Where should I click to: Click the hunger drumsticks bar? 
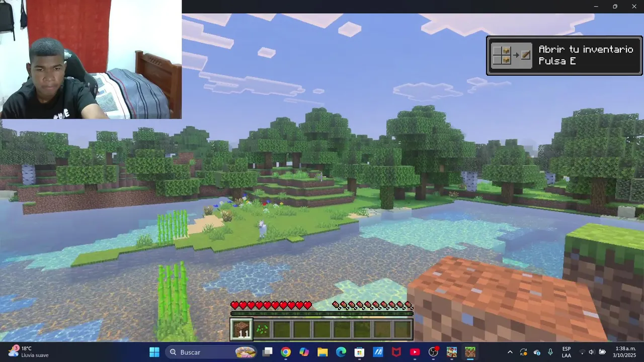372,305
